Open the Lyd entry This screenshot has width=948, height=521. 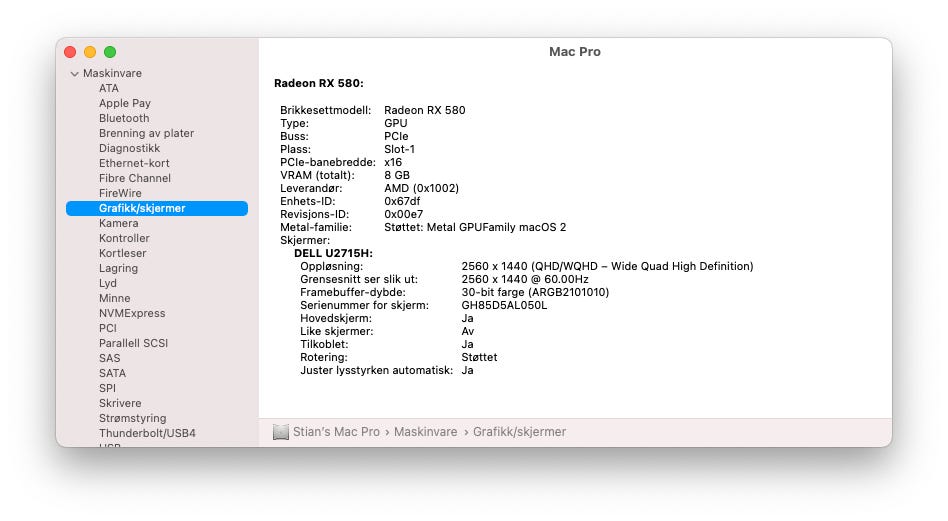[x=108, y=283]
